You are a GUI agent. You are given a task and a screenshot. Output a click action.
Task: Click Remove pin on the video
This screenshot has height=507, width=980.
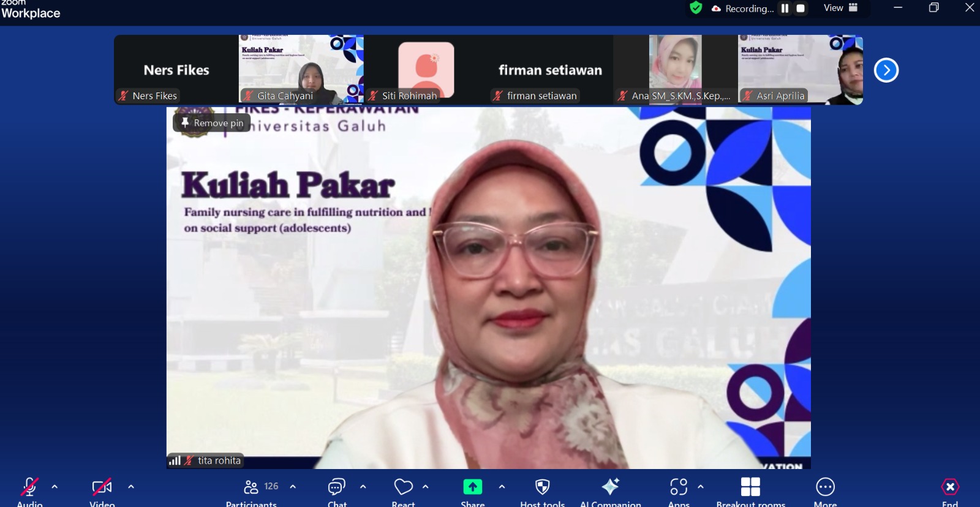click(212, 123)
